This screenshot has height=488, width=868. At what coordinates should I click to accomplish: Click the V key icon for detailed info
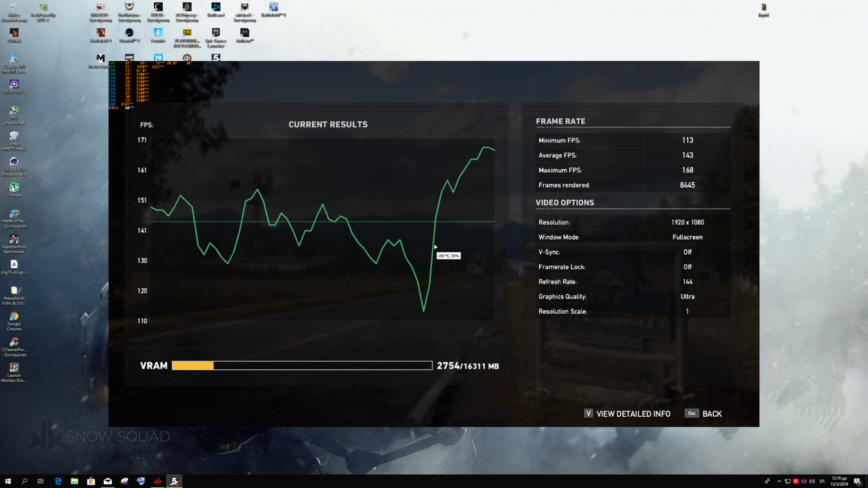(589, 413)
